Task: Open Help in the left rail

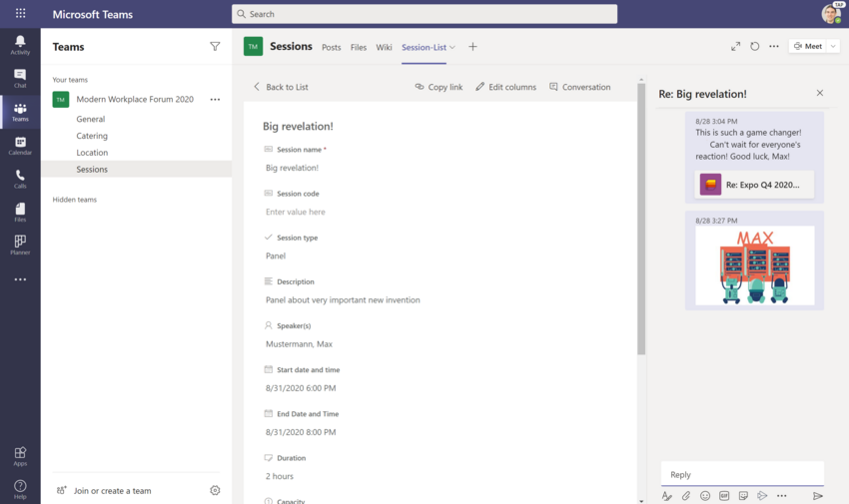Action: pyautogui.click(x=20, y=489)
